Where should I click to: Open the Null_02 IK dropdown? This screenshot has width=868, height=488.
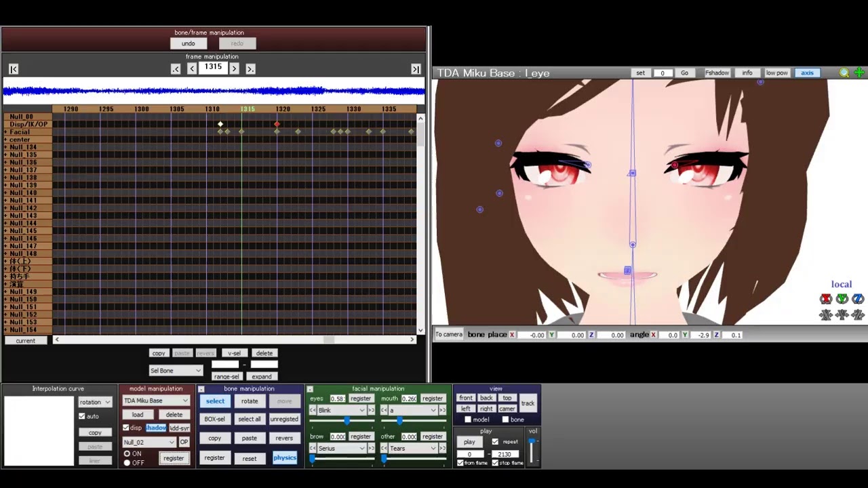click(x=149, y=442)
